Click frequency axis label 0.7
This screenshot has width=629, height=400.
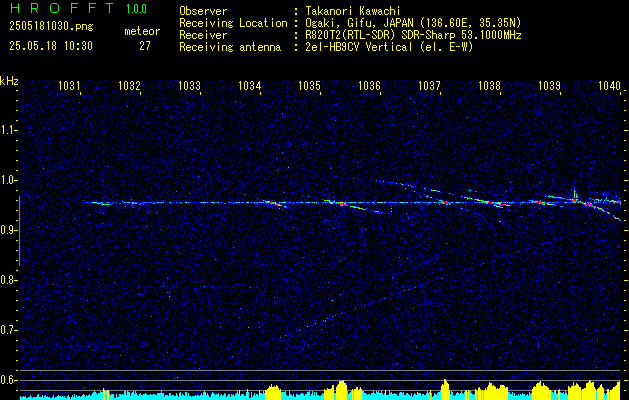point(7,330)
